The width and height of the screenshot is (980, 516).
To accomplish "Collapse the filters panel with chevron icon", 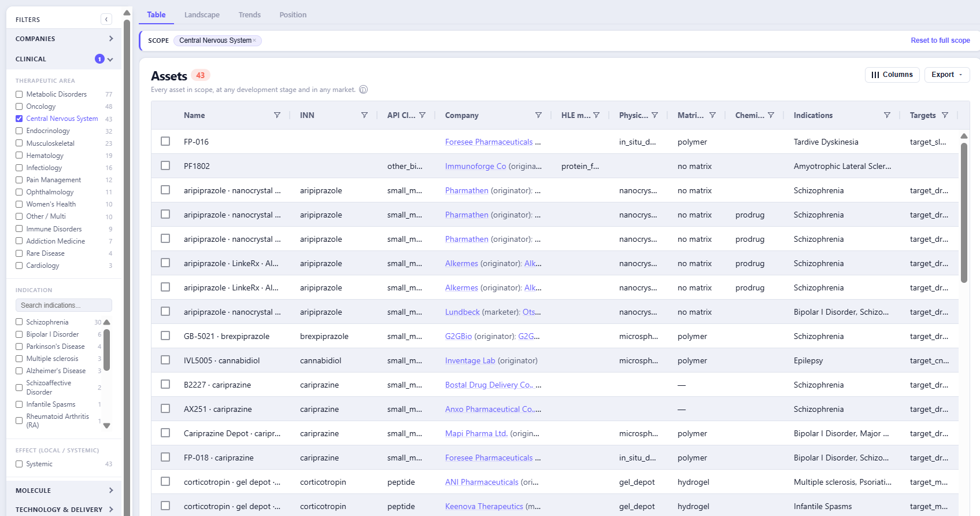I will pyautogui.click(x=106, y=20).
